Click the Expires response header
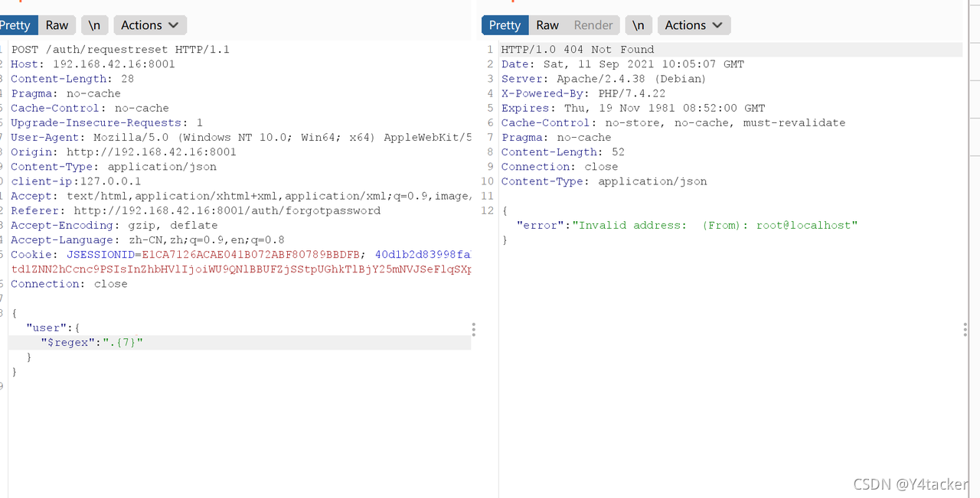 632,108
